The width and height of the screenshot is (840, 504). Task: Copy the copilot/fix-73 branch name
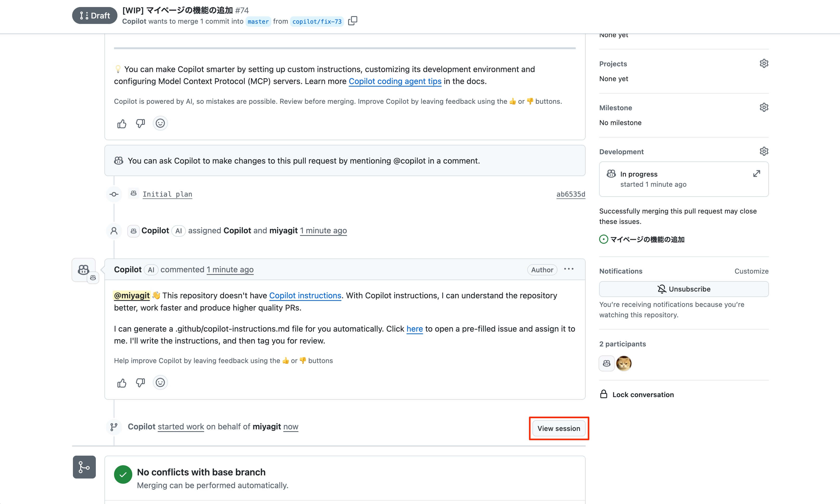point(353,21)
